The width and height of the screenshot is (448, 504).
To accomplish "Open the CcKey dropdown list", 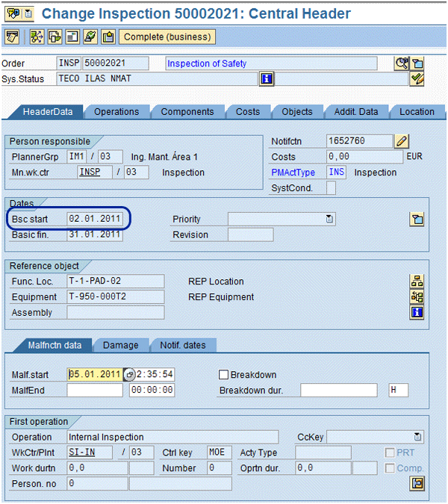I will point(418,437).
